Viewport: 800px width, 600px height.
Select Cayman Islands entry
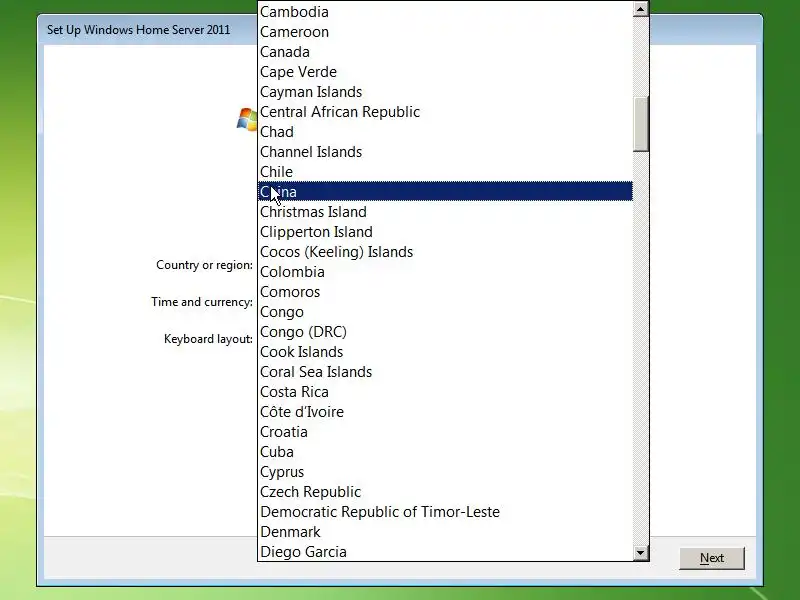445,92
